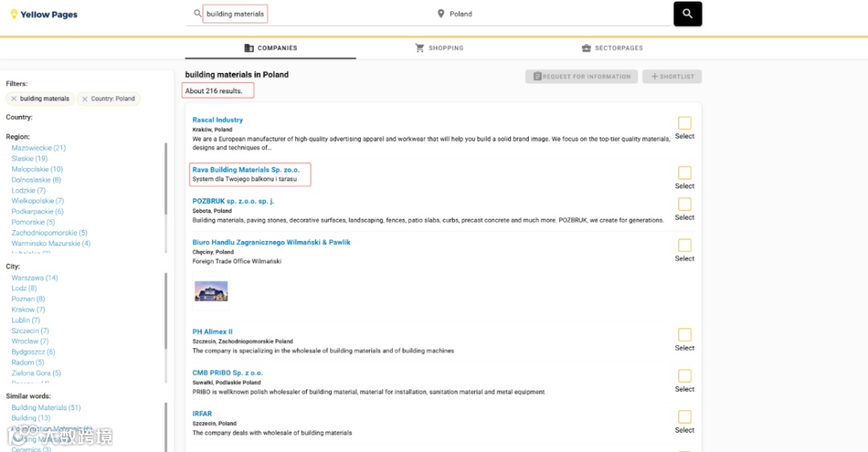Click the Similar words list scrollbar

(166, 427)
